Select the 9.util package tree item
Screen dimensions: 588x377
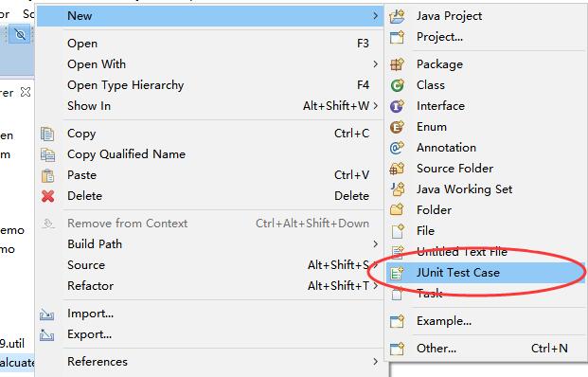click(12, 344)
